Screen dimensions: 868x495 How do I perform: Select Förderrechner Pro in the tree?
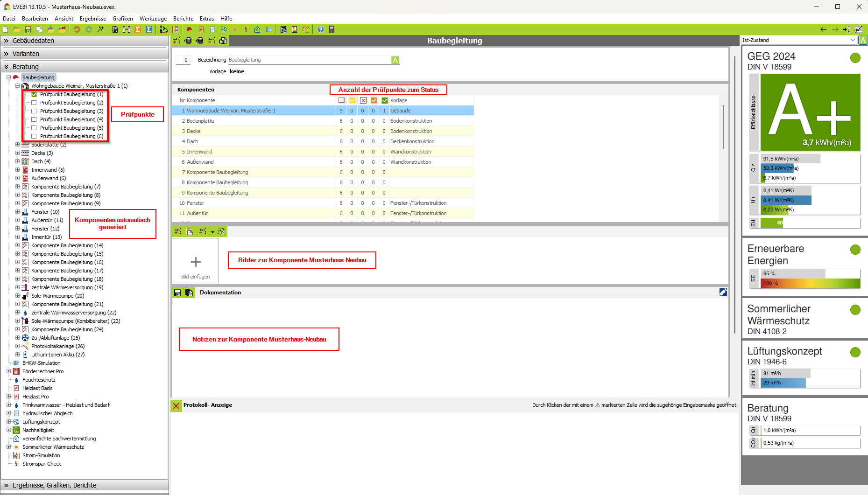coord(43,371)
